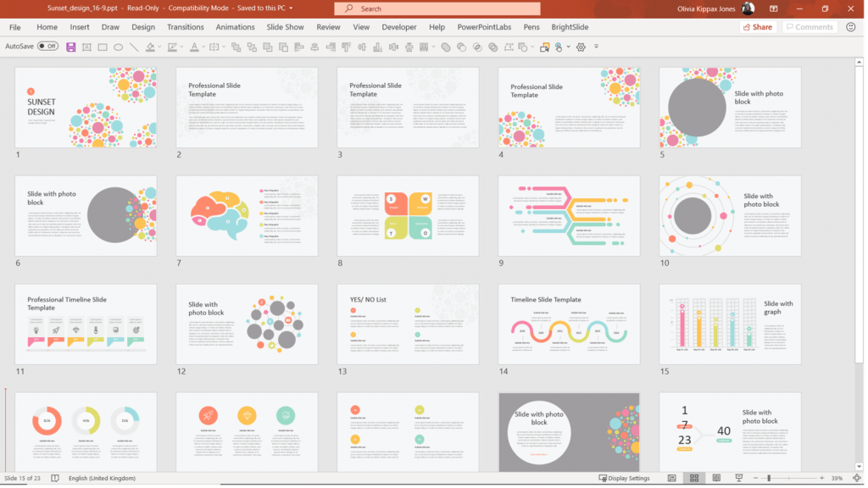868x488 pixels.
Task: Select the Text Box drawing tool
Action: (86, 47)
